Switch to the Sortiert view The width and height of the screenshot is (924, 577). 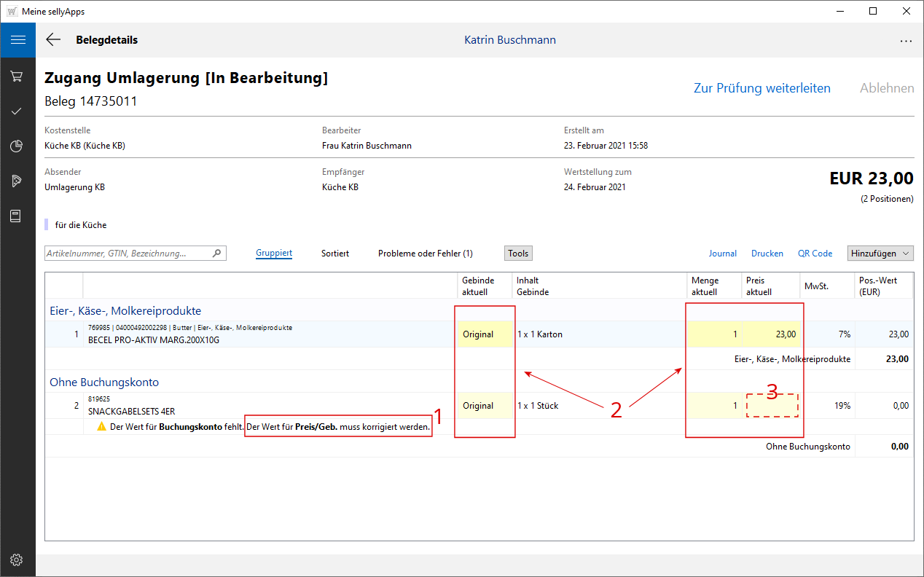click(x=335, y=254)
